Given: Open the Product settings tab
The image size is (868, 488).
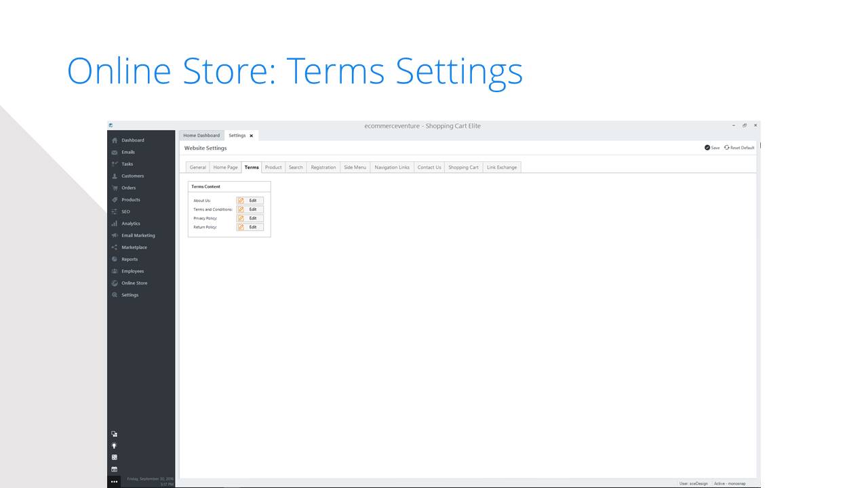Looking at the screenshot, I should pyautogui.click(x=273, y=167).
